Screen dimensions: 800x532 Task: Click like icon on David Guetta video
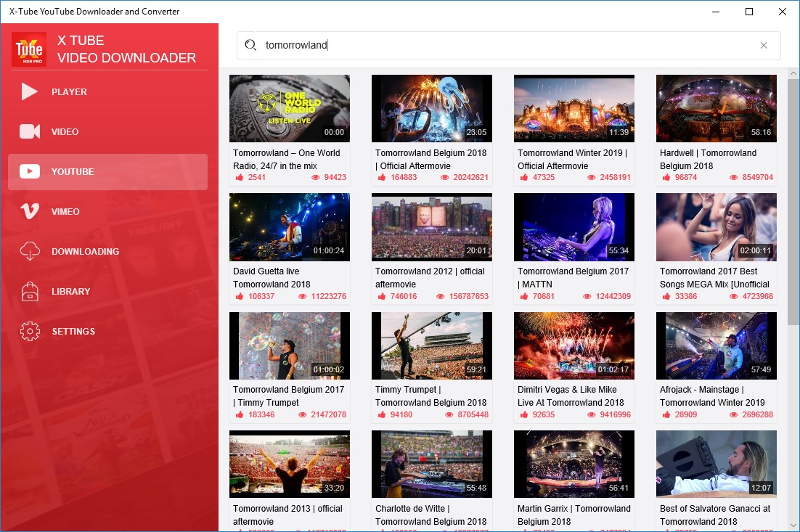[x=240, y=296]
